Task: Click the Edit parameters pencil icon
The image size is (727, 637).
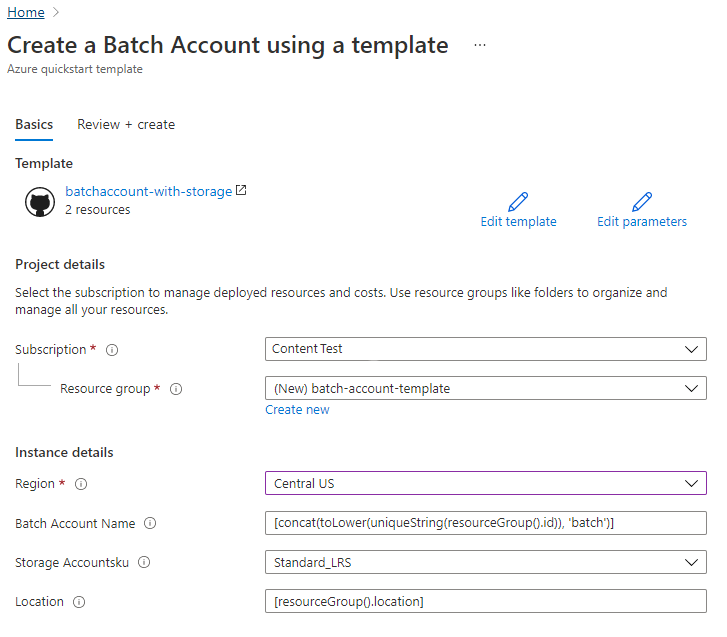Action: [642, 202]
